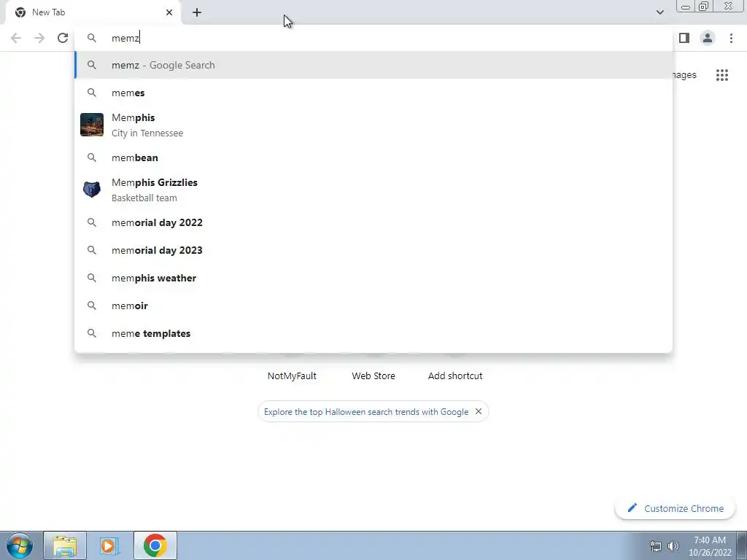The width and height of the screenshot is (747, 560).
Task: Select Memphis Grizzlies basketball team suggestion
Action: (x=373, y=190)
